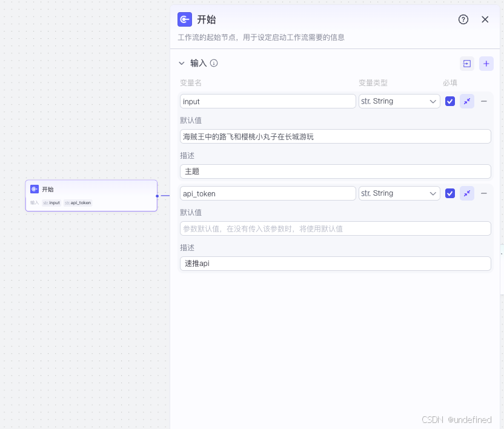Edit the input variable name field

(x=268, y=101)
